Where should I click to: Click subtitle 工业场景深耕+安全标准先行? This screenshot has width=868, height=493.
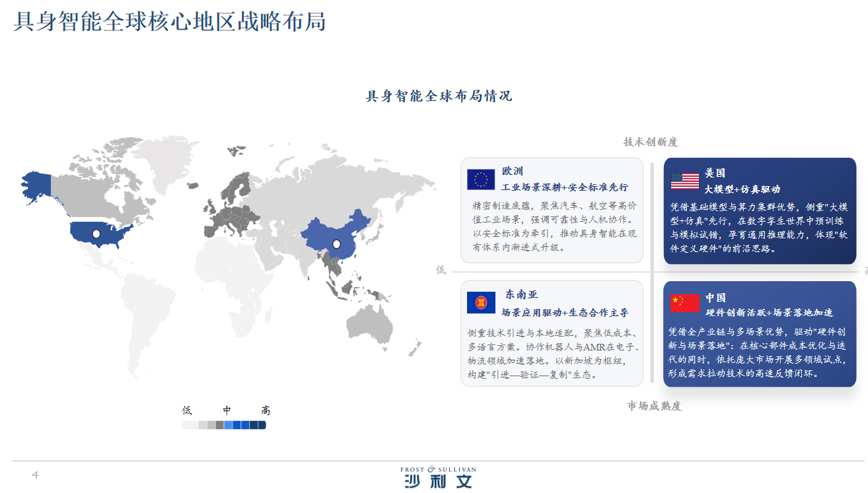tap(565, 188)
